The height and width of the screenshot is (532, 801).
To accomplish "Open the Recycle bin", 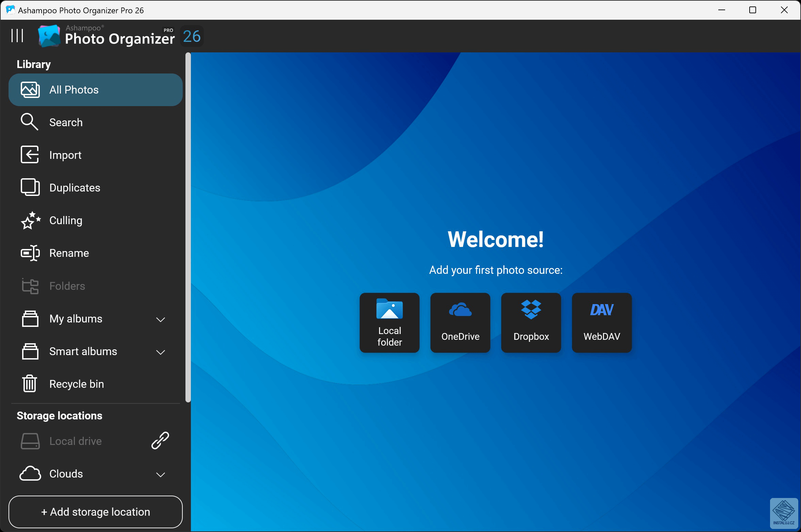I will click(77, 384).
